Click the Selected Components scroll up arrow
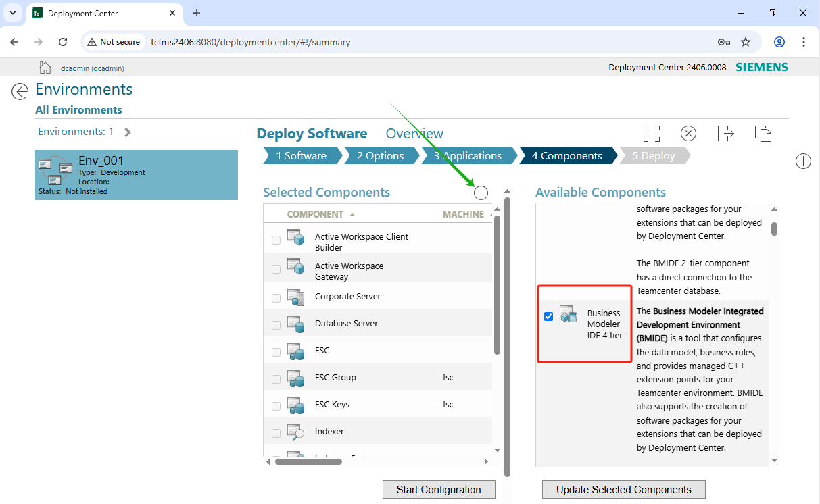This screenshot has height=504, width=820. pyautogui.click(x=497, y=210)
